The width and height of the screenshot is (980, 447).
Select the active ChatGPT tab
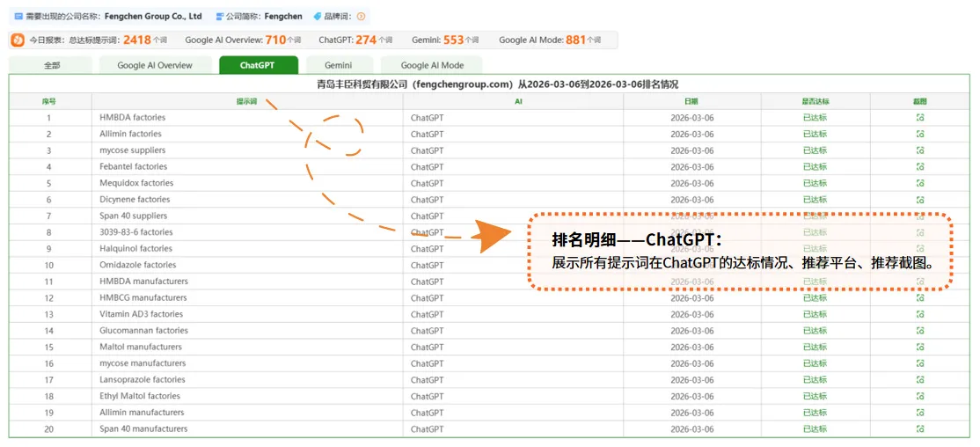coord(258,65)
